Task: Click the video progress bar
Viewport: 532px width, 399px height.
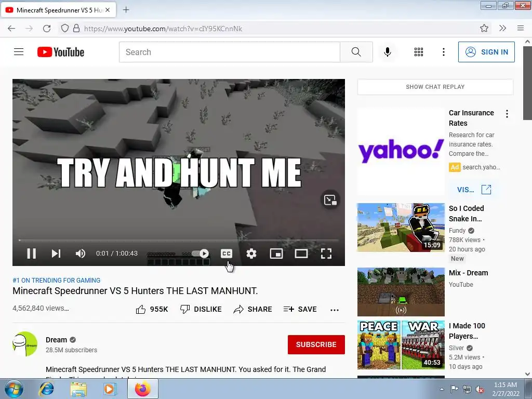Action: click(x=179, y=240)
